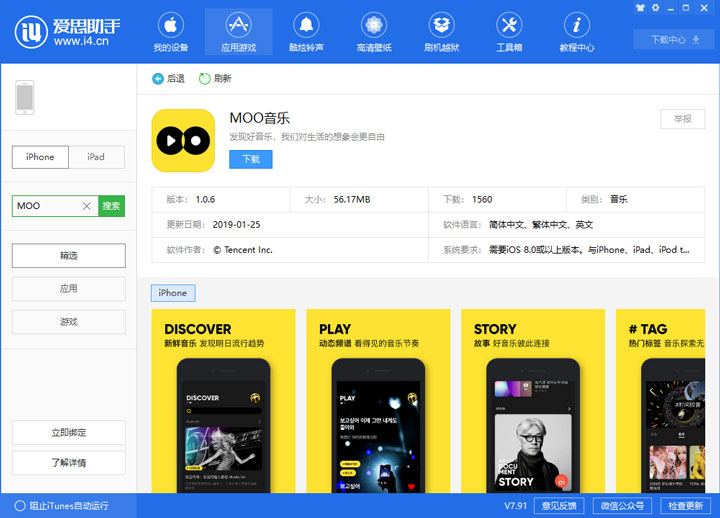
Task: Open the # TAG screenshot thumbnail
Action: (x=660, y=401)
